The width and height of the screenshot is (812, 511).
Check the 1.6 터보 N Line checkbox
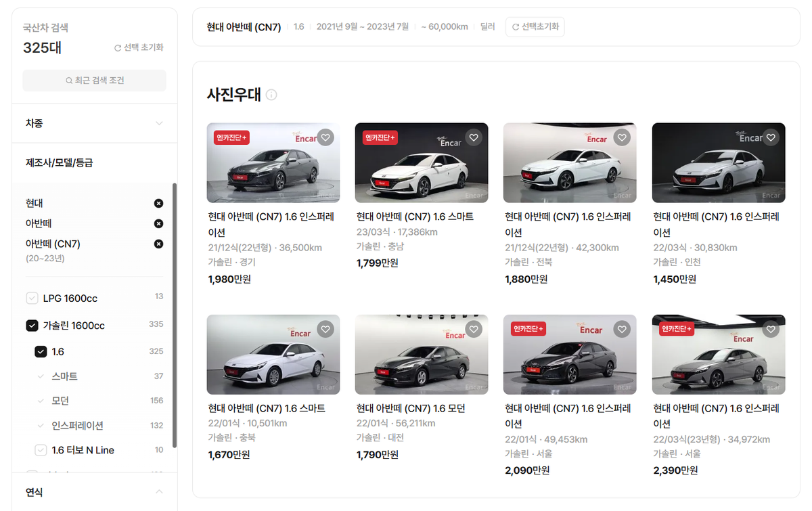[41, 450]
